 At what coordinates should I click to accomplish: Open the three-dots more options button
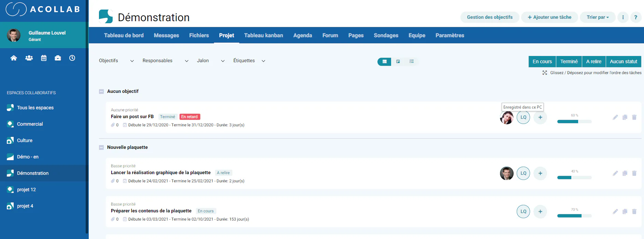click(623, 17)
